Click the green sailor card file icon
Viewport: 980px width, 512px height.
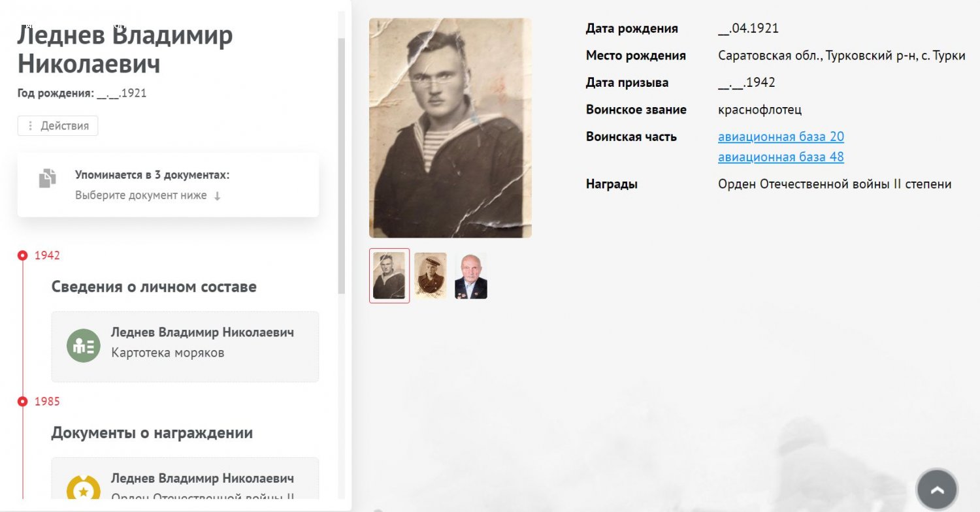[83, 345]
